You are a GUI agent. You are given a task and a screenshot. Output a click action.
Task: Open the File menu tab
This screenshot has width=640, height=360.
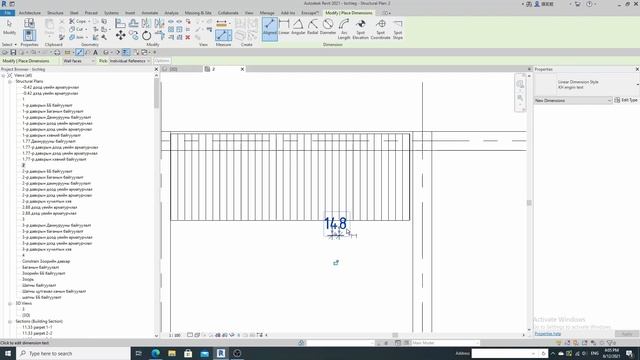click(7, 13)
